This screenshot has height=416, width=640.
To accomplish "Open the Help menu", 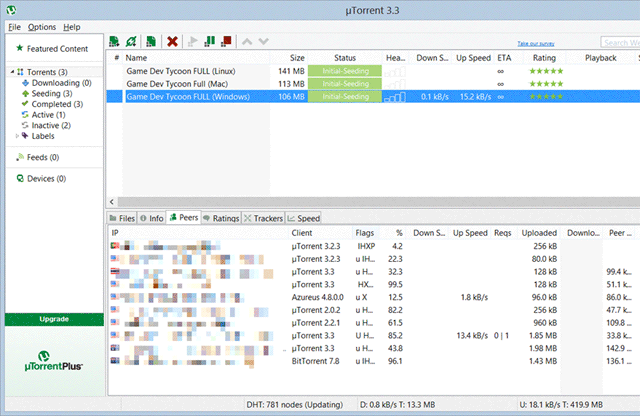I will pos(71,27).
